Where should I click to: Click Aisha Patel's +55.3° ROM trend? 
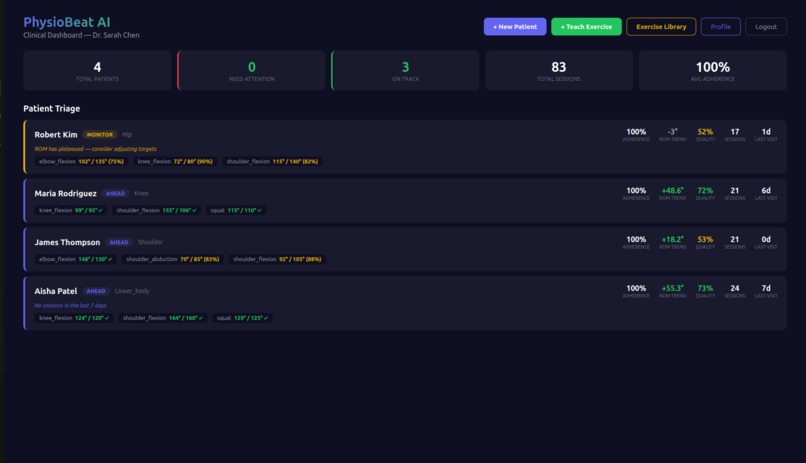point(672,288)
